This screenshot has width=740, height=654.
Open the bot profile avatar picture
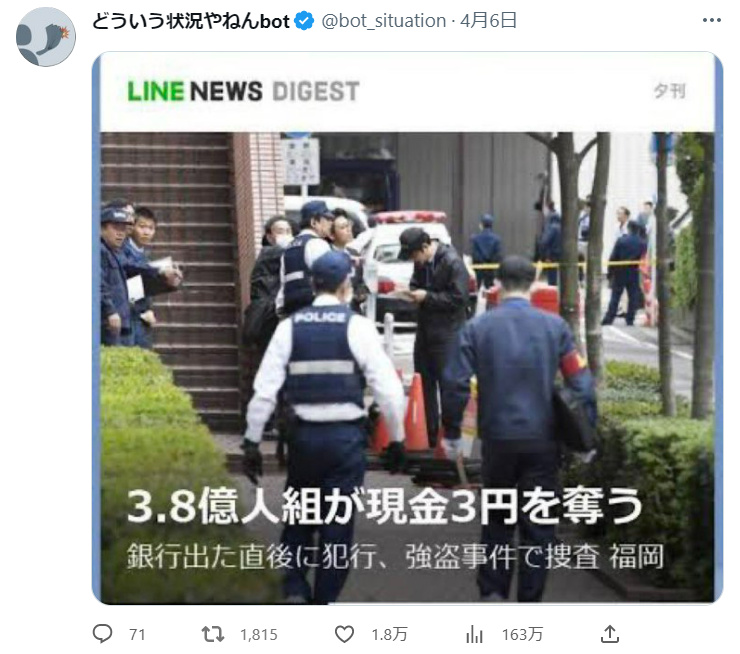click(46, 37)
